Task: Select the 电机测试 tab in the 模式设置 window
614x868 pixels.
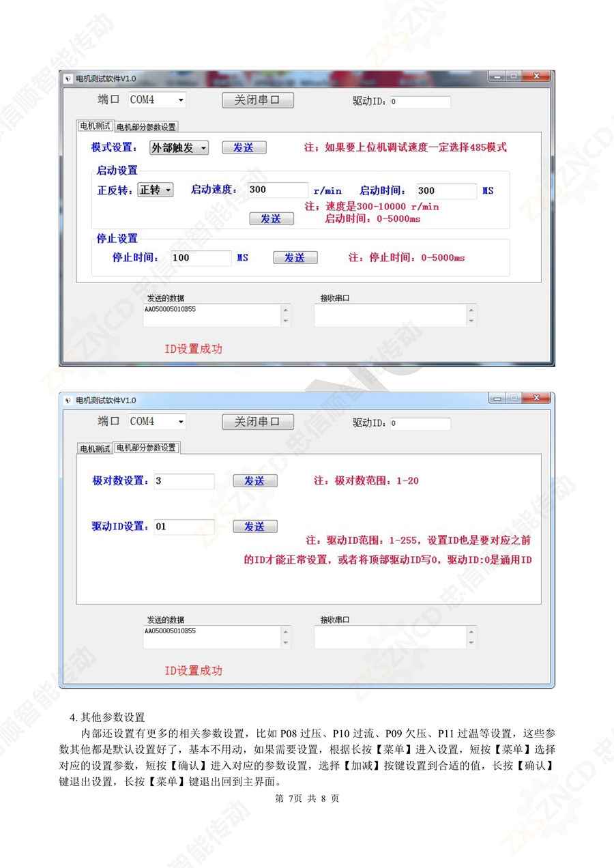Action: (95, 126)
